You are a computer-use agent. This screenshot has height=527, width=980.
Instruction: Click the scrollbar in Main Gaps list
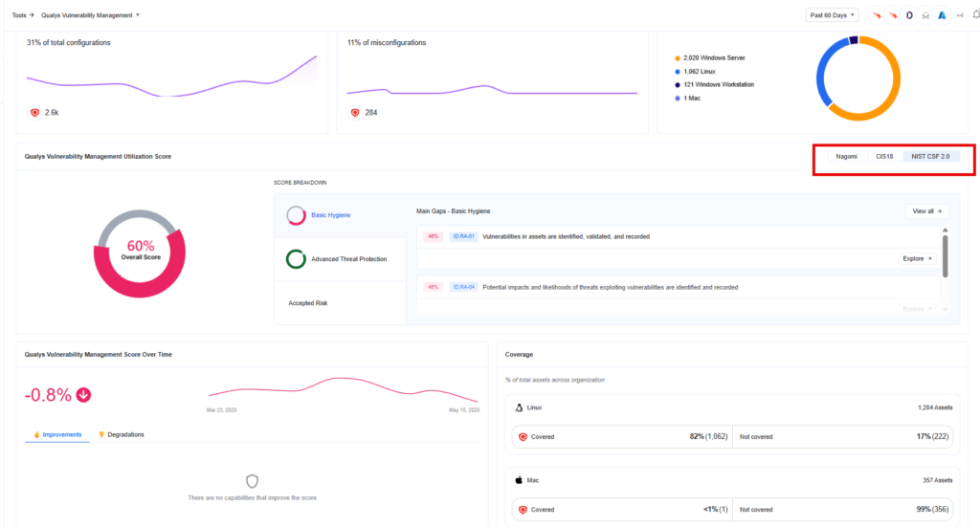pos(945,256)
